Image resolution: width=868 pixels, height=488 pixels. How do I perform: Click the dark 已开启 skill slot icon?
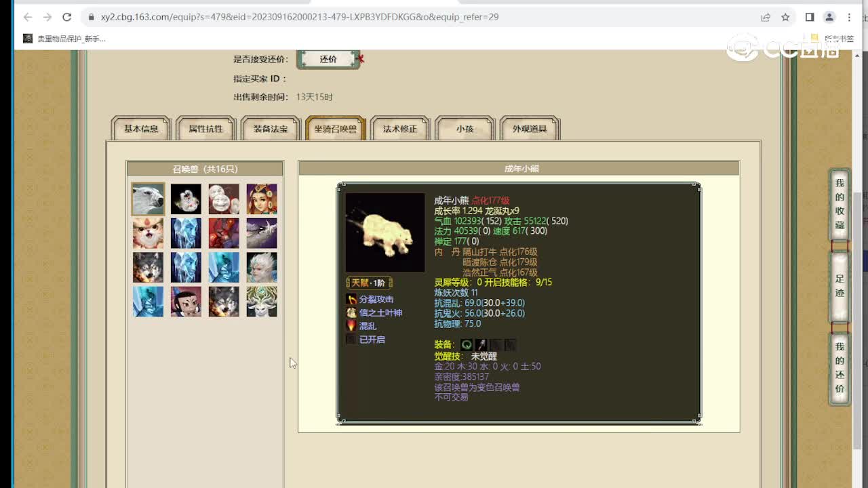point(351,340)
